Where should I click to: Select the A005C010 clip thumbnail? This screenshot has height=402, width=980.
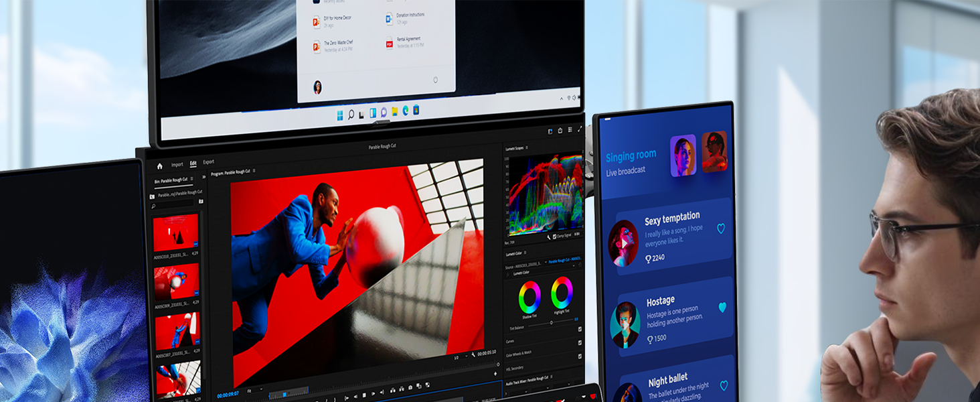(x=176, y=232)
